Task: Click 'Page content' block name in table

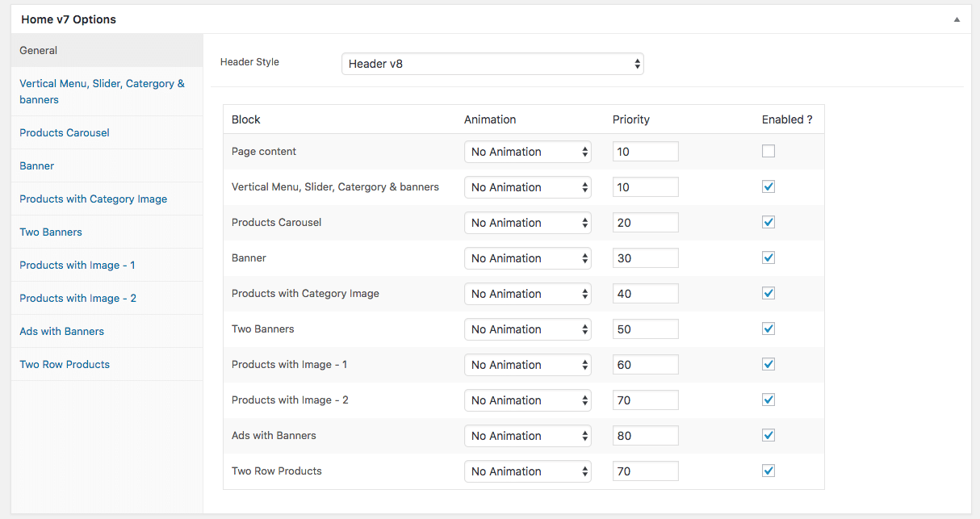Action: coord(264,151)
